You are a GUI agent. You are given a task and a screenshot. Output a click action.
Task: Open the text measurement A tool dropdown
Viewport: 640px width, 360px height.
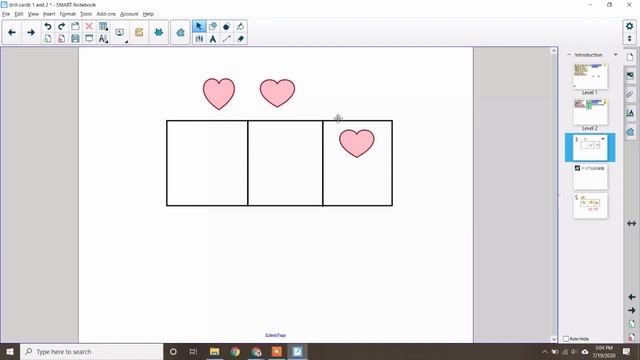coord(103,39)
